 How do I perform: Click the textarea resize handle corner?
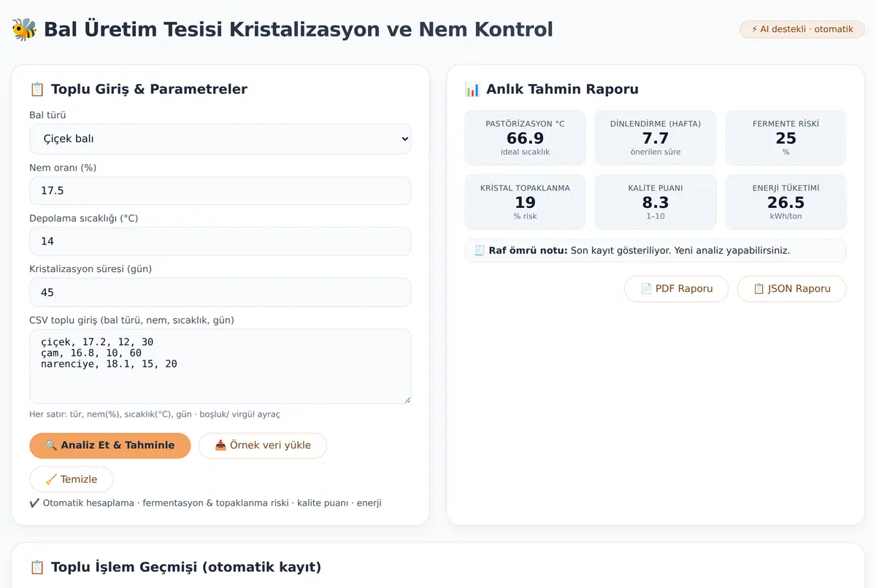[x=406, y=398]
